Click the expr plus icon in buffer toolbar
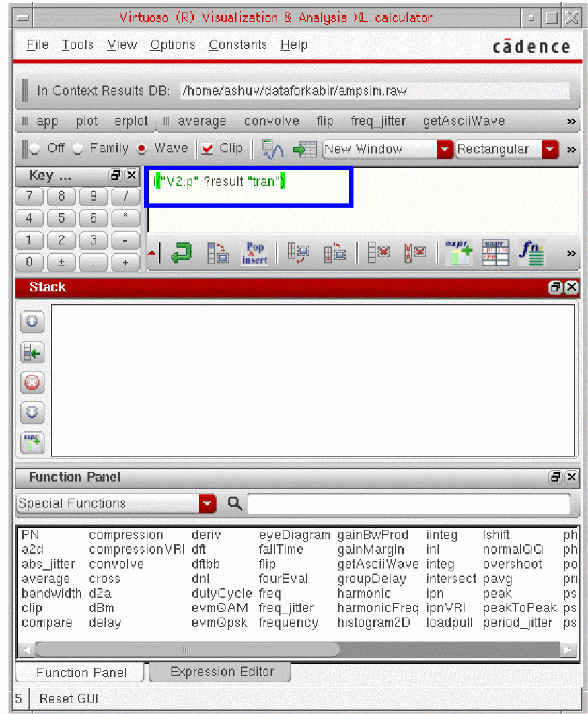588x714 pixels. pyautogui.click(x=459, y=253)
